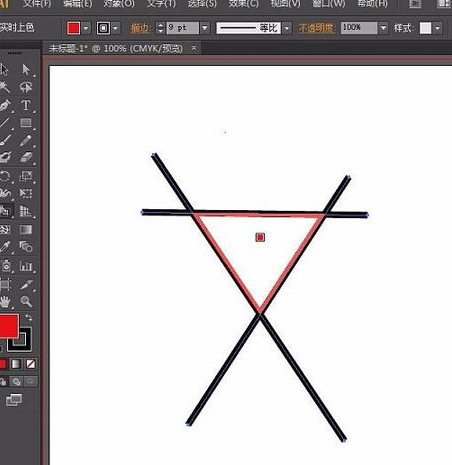Swap fill and stroke colors arrow

(29, 317)
